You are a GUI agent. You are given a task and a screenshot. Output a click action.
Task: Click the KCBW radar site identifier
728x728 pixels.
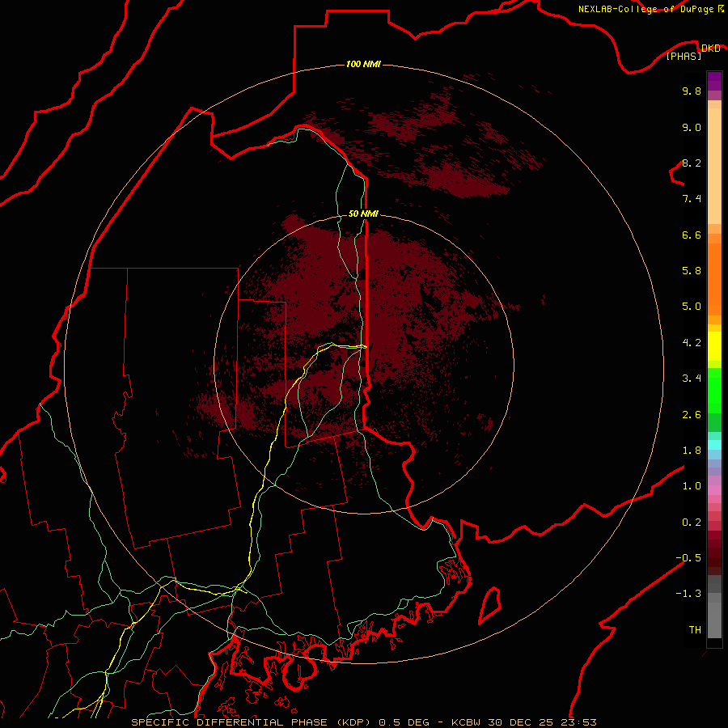[x=466, y=722]
